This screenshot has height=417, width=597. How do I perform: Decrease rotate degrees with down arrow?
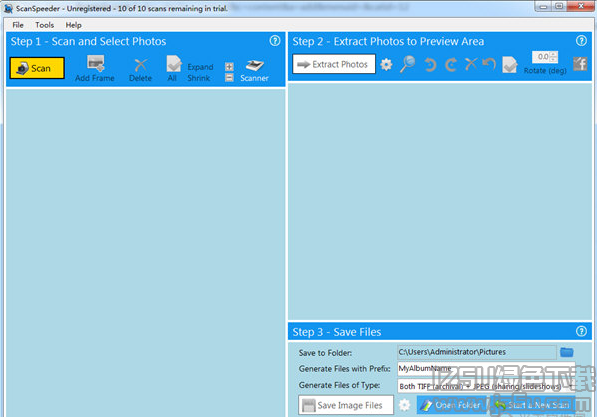[554, 60]
